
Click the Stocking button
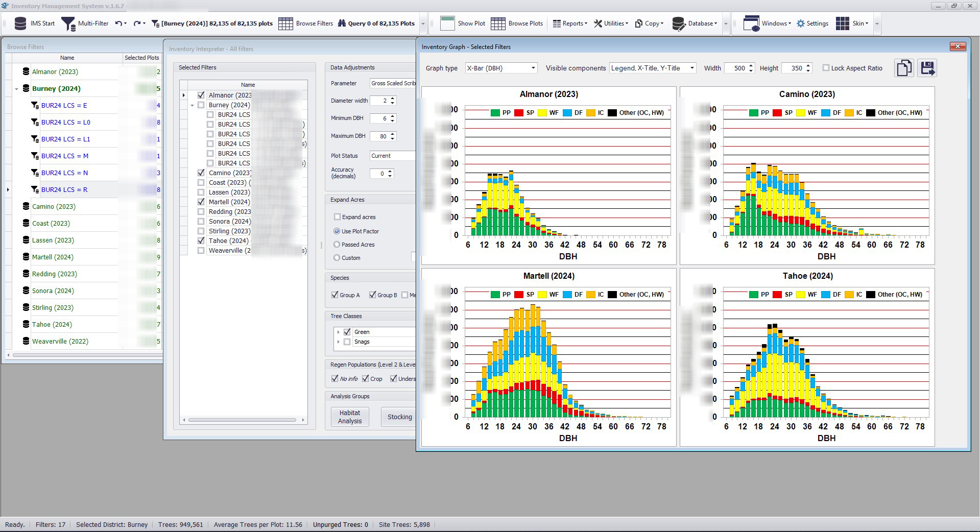tap(399, 417)
